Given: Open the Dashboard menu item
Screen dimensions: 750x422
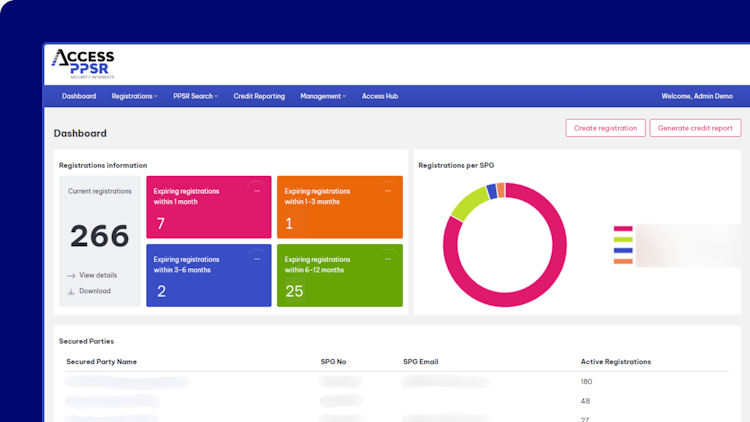Looking at the screenshot, I should [x=79, y=96].
